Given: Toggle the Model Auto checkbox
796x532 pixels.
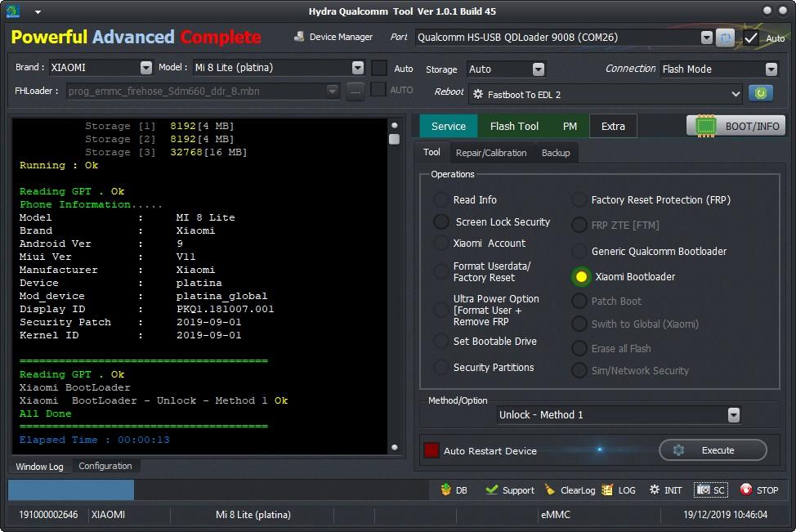Looking at the screenshot, I should click(x=378, y=68).
